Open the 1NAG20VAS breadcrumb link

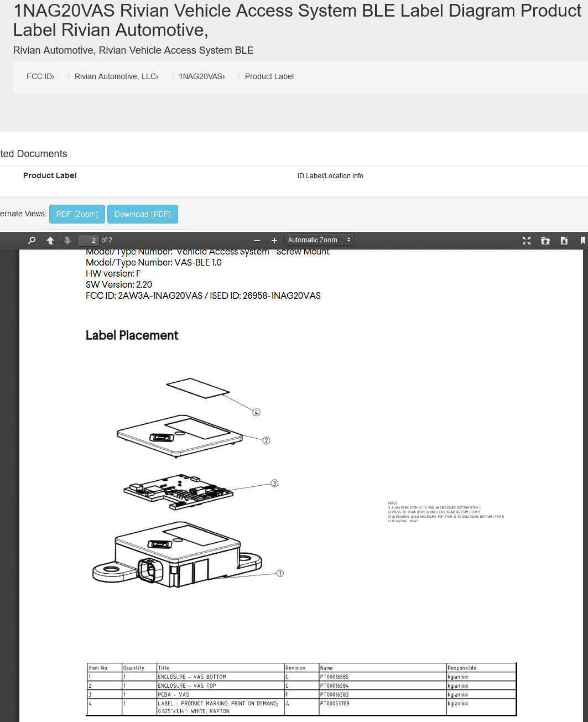click(x=202, y=76)
